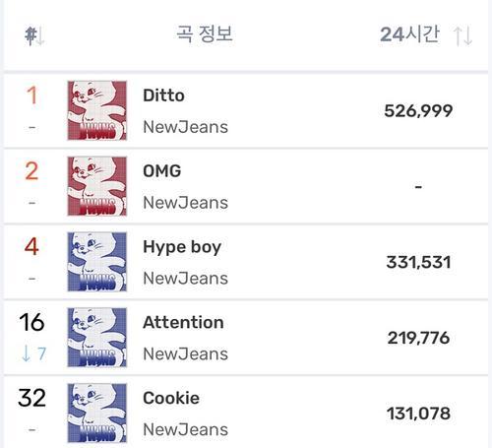Screen dimensions: 492x448
Task: Open NewJeans artist link under Ditto
Action: (185, 127)
